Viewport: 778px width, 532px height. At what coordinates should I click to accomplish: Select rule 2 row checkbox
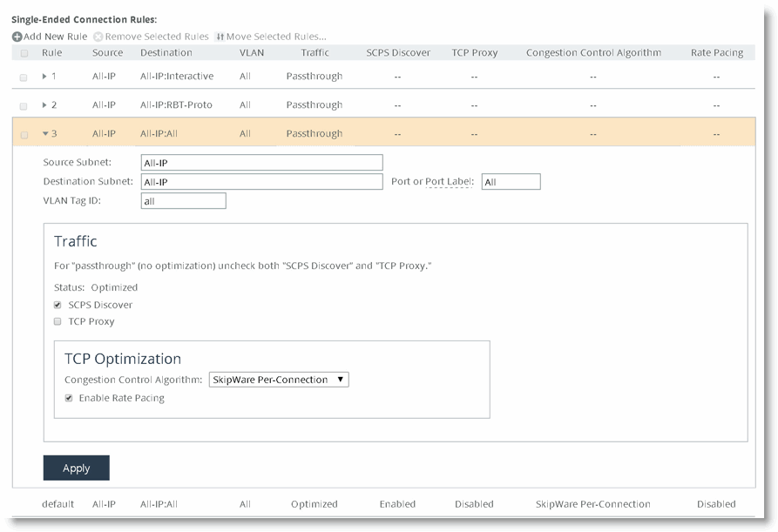pyautogui.click(x=24, y=106)
